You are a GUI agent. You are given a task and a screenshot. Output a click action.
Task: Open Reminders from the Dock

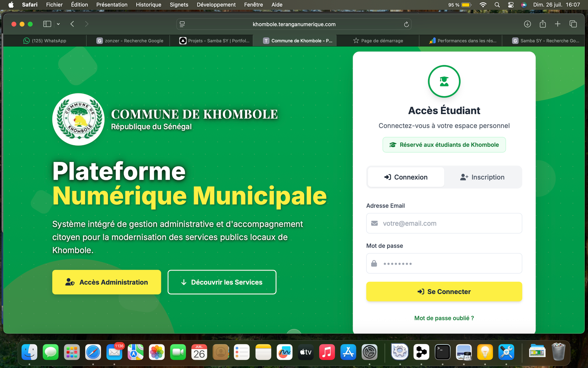point(242,352)
